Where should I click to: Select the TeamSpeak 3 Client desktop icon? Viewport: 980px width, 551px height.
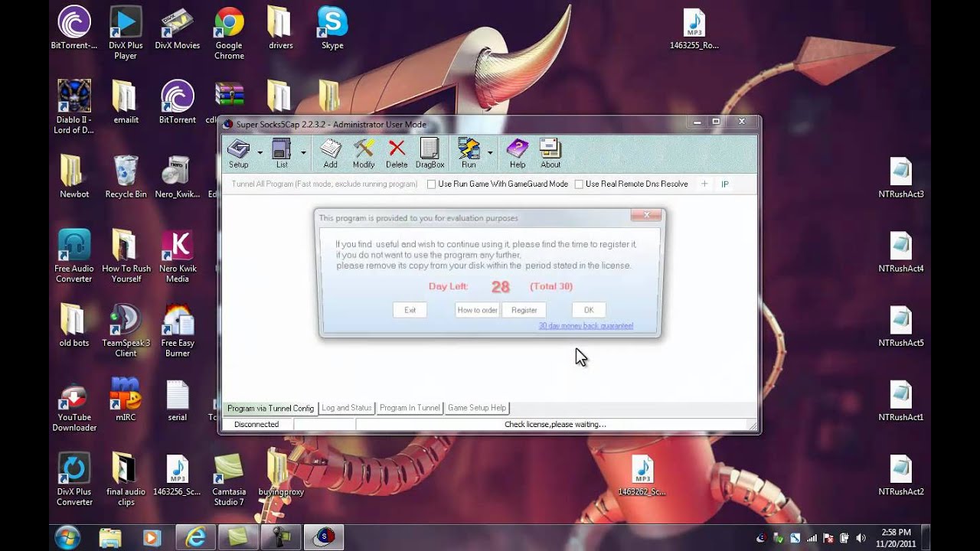[126, 330]
